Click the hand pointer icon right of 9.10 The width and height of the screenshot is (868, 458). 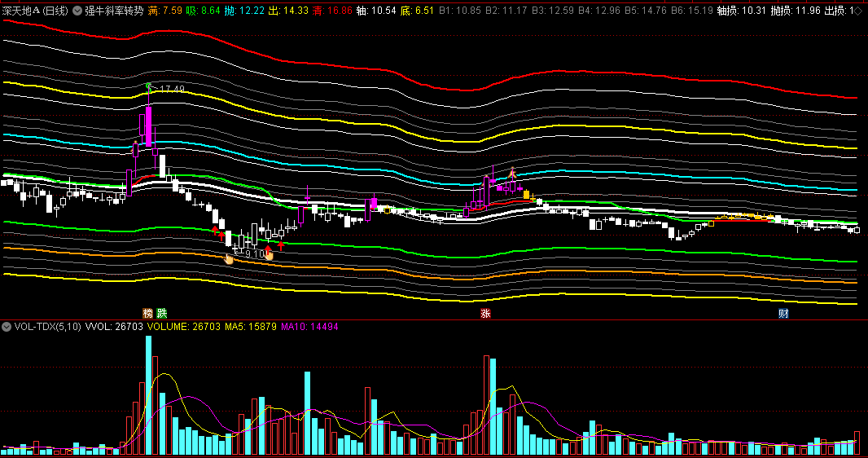[269, 255]
